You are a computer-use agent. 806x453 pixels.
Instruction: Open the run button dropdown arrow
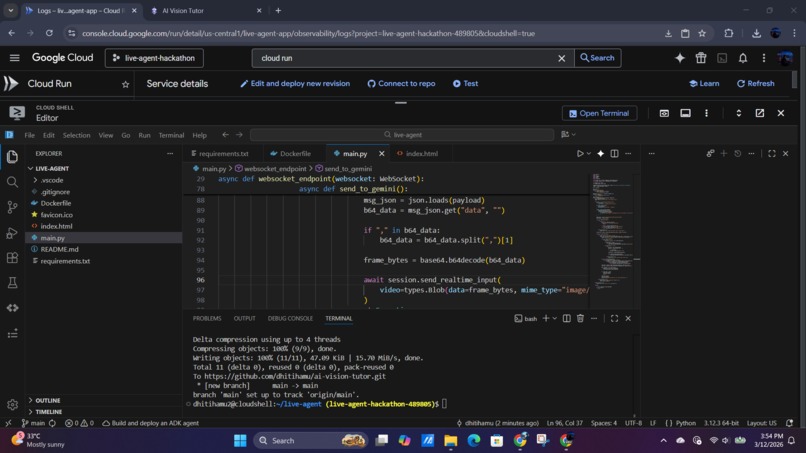[589, 153]
